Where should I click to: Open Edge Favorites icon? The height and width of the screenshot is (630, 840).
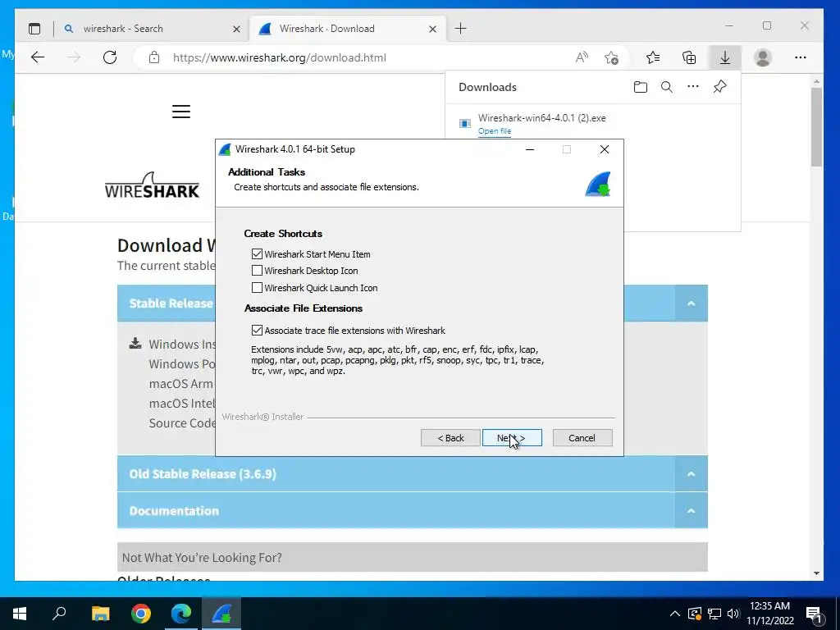[653, 57]
